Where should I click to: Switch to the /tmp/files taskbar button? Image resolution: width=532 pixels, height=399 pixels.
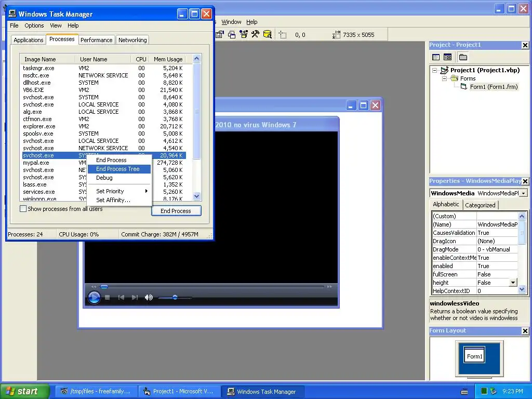(x=96, y=391)
